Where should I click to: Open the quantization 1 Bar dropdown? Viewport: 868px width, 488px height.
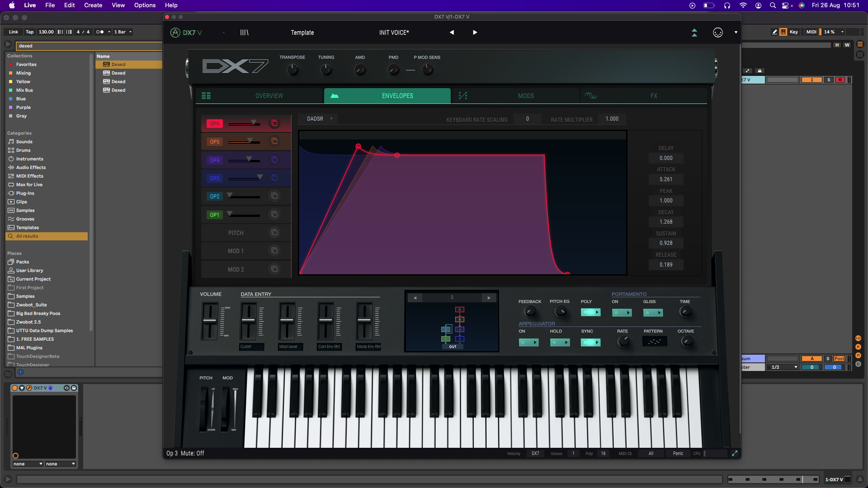(x=123, y=32)
